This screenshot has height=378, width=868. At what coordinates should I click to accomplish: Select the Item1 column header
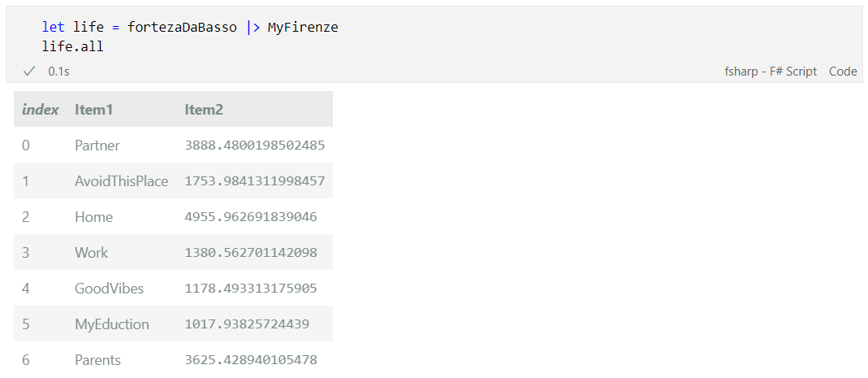[93, 110]
